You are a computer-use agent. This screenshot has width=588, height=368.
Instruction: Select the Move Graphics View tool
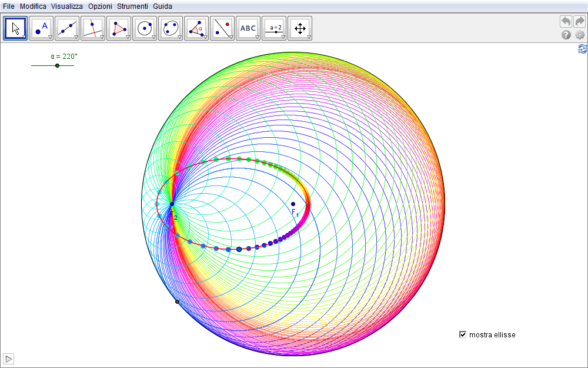pos(300,28)
